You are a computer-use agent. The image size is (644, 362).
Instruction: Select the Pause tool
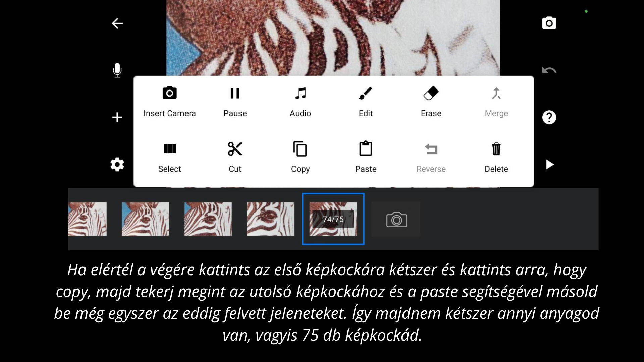click(x=235, y=101)
